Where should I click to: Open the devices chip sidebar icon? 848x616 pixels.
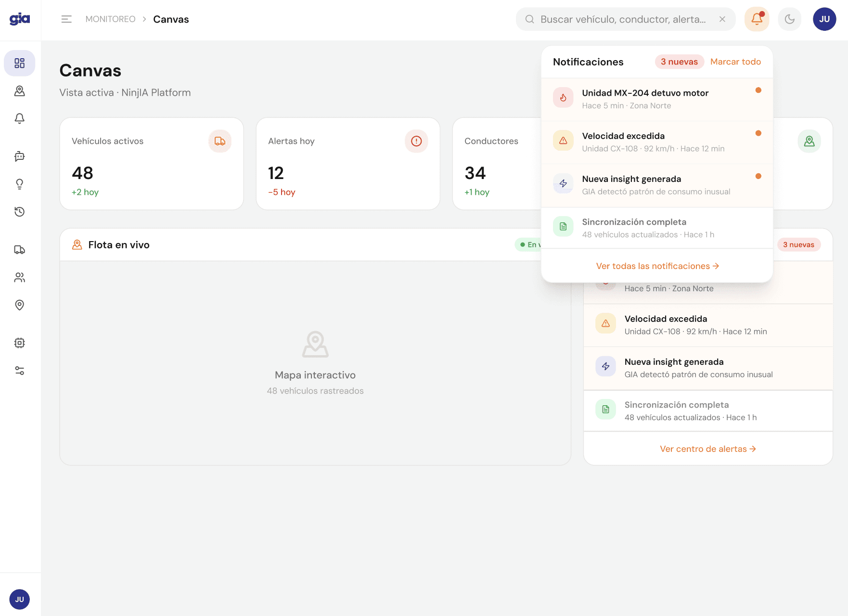tap(20, 343)
